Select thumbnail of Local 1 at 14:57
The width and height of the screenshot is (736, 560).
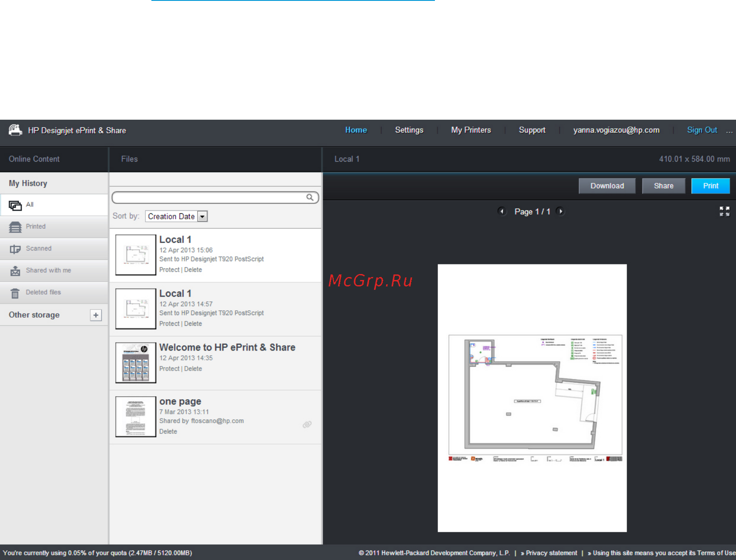(x=136, y=309)
